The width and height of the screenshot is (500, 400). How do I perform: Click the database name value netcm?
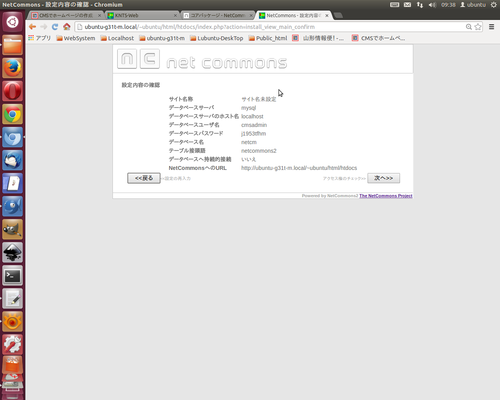point(249,142)
